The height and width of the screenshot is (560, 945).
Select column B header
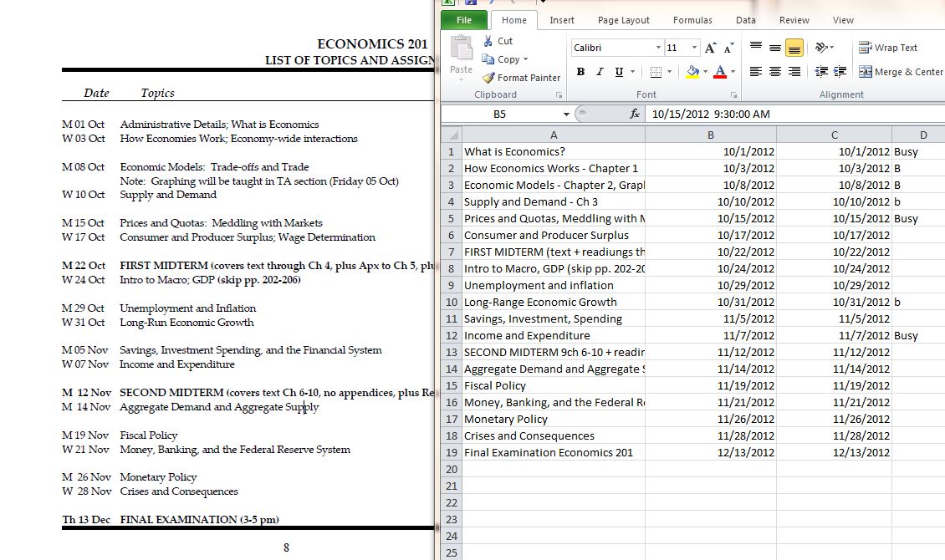click(711, 135)
